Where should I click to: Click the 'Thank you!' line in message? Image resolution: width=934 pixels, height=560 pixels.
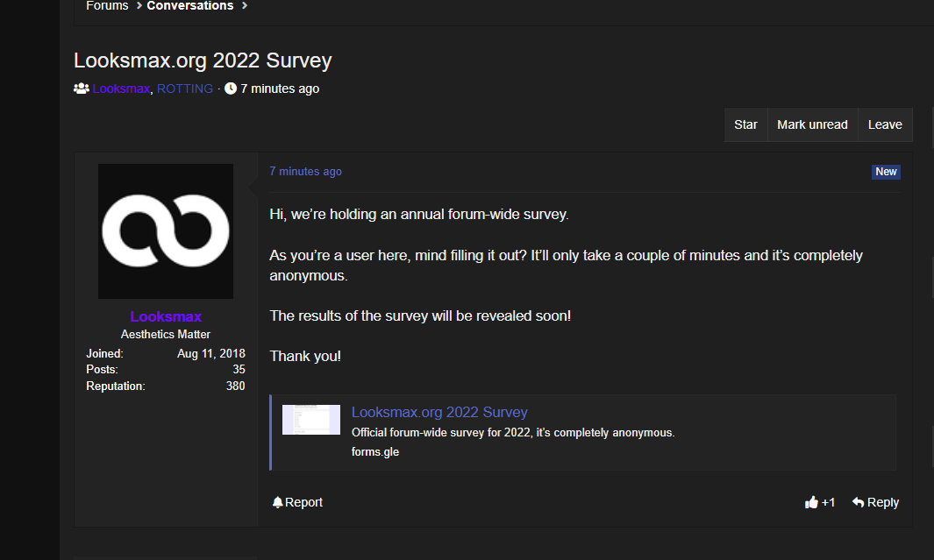pyautogui.click(x=305, y=356)
